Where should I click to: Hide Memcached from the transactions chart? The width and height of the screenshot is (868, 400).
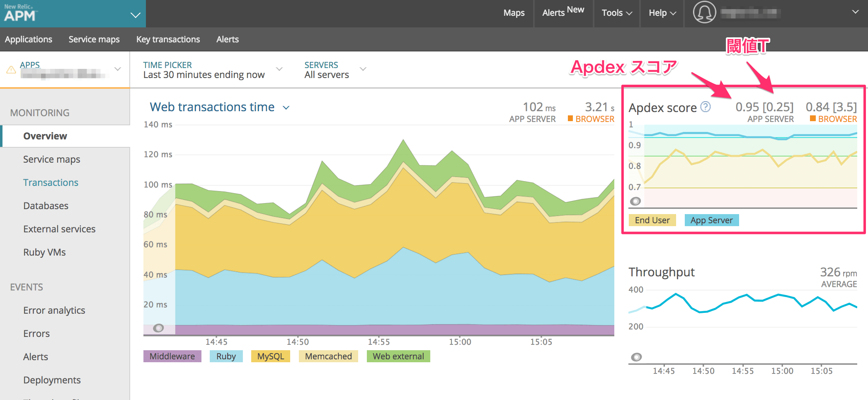pyautogui.click(x=328, y=356)
